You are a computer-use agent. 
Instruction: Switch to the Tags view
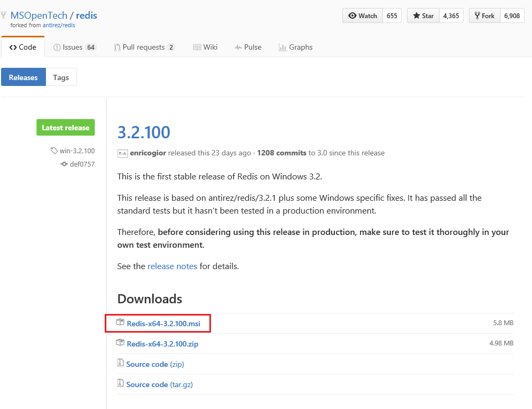click(x=61, y=77)
